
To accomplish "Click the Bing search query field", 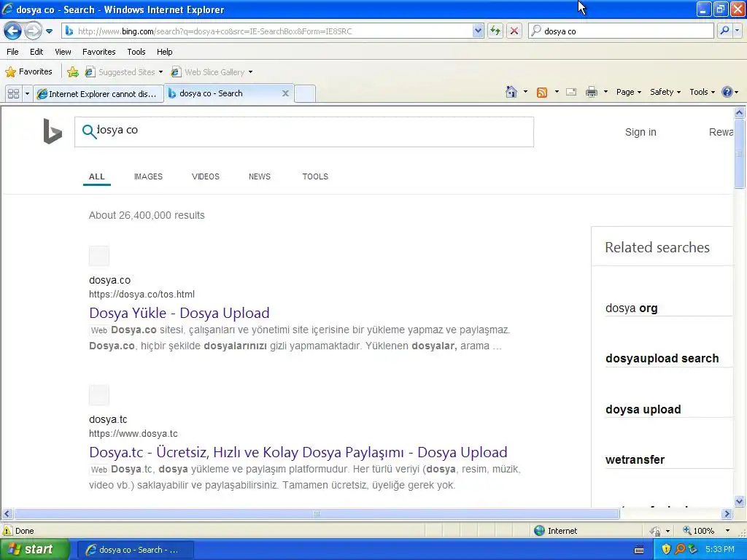I will pos(304,132).
